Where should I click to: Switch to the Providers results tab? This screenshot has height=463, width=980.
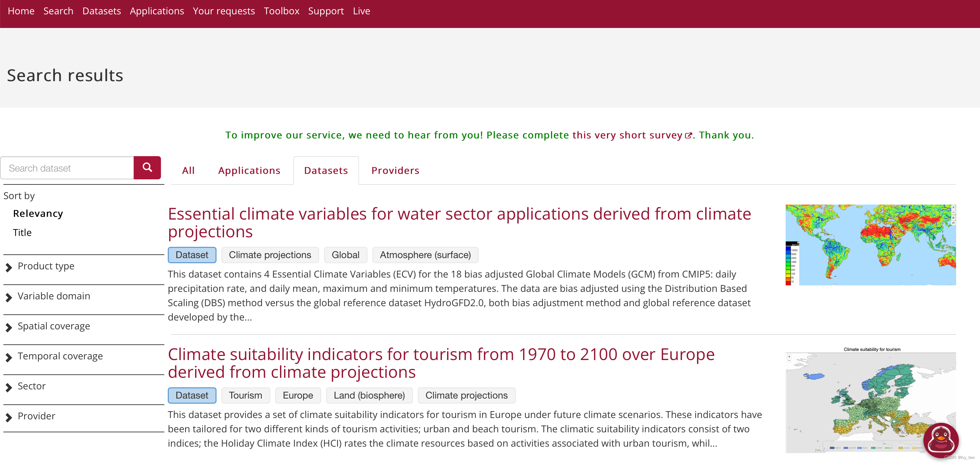tap(395, 170)
